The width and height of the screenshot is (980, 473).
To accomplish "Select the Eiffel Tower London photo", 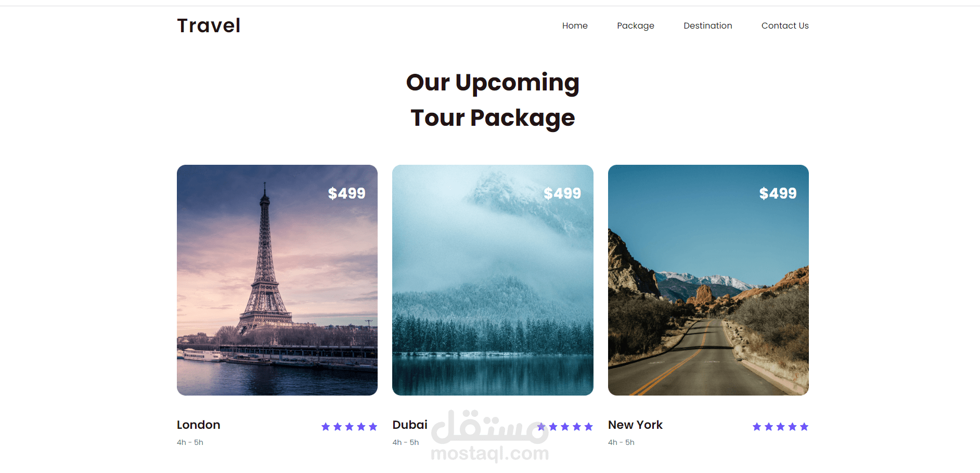I will 277,280.
